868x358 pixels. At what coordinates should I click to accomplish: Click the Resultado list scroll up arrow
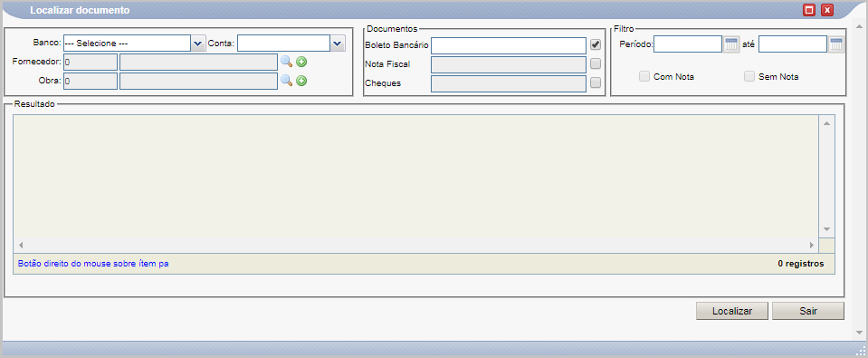pos(826,123)
